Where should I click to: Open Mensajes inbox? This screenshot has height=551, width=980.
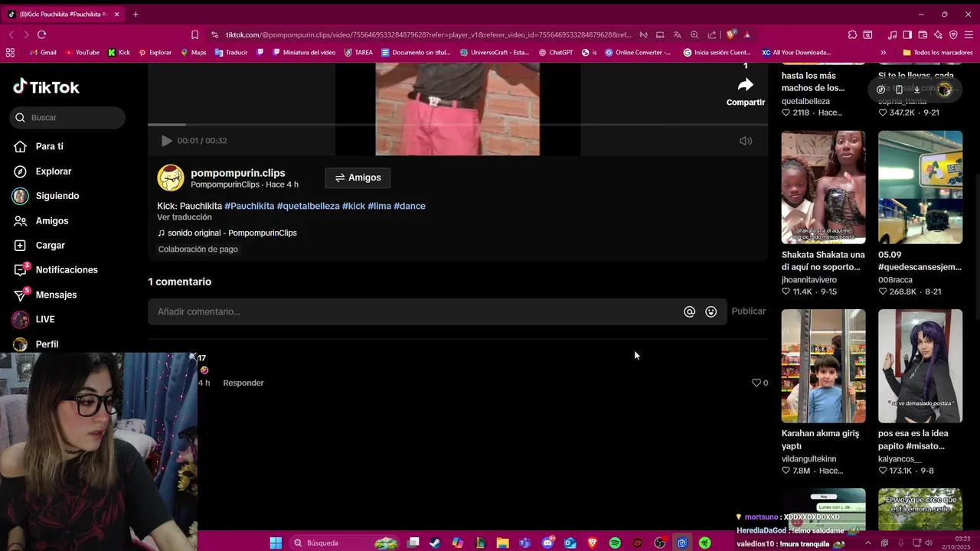[56, 295]
